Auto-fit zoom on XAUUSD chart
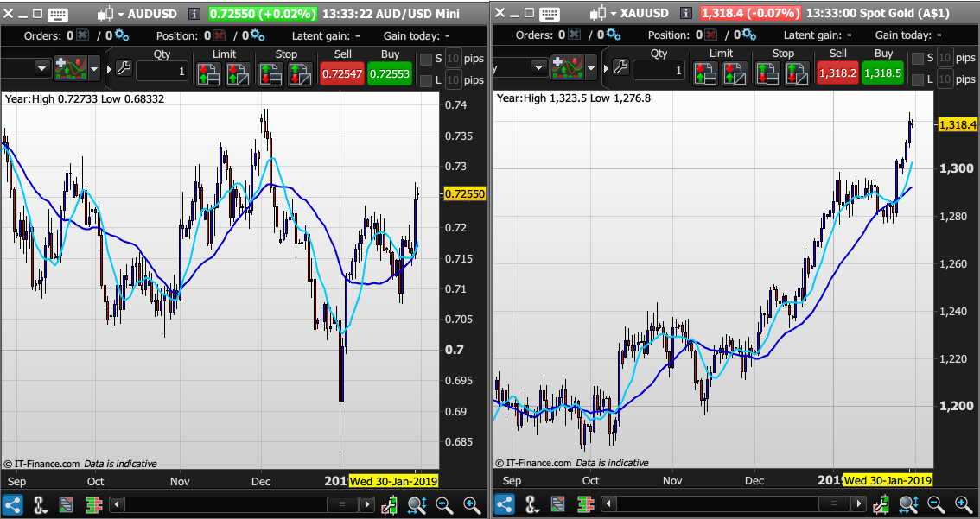980x519 pixels. click(908, 504)
